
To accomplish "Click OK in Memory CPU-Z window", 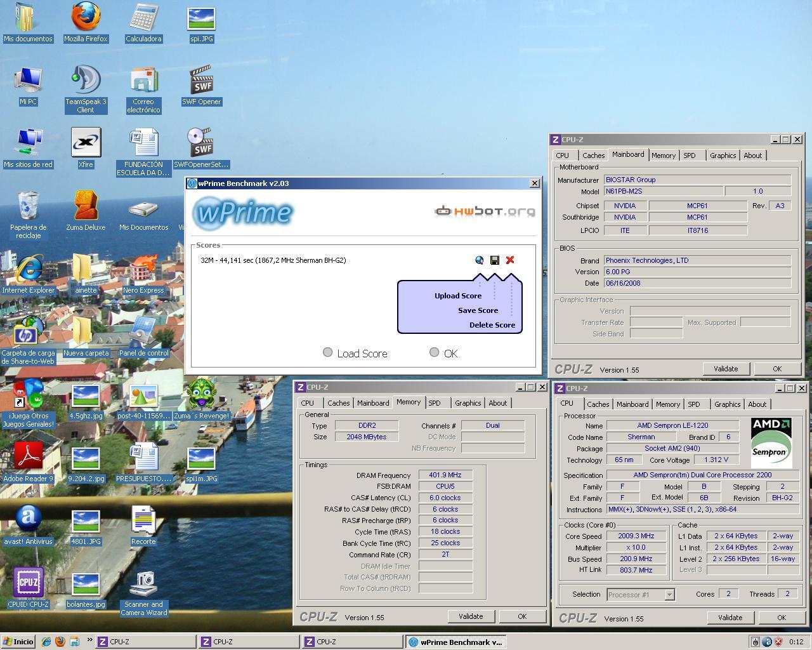I will (x=522, y=616).
